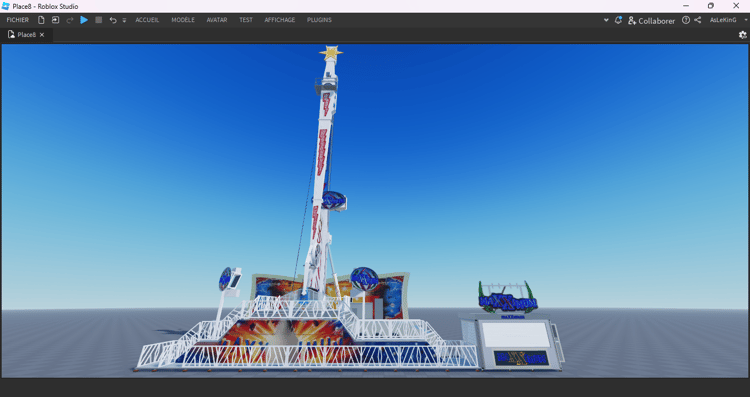Open the help question mark icon
The image size is (750, 397).
point(686,20)
